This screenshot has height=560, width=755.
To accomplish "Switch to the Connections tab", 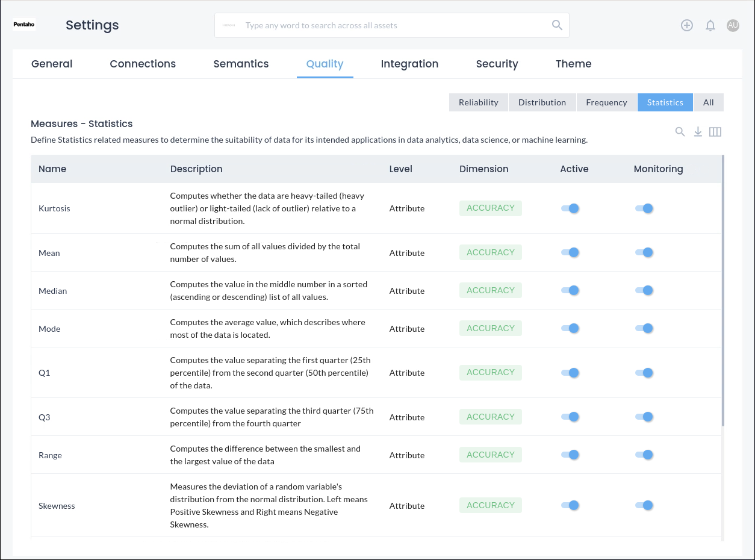I will tap(143, 64).
